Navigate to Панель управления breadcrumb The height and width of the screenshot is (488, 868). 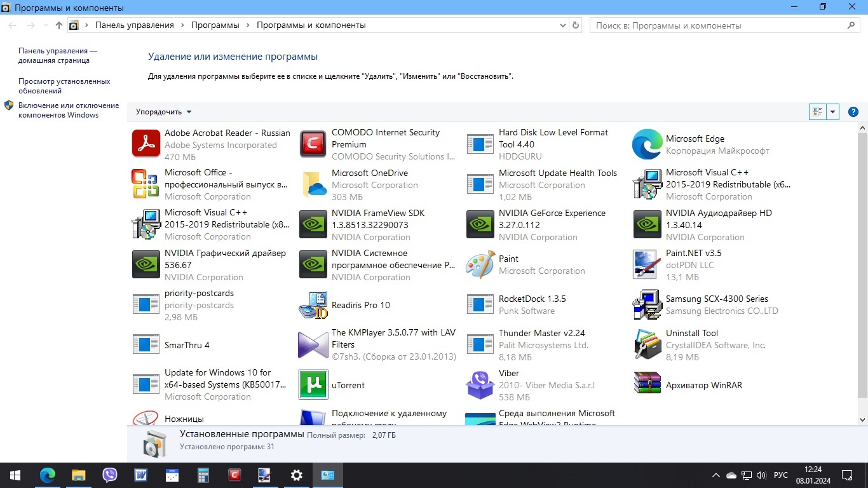(135, 25)
